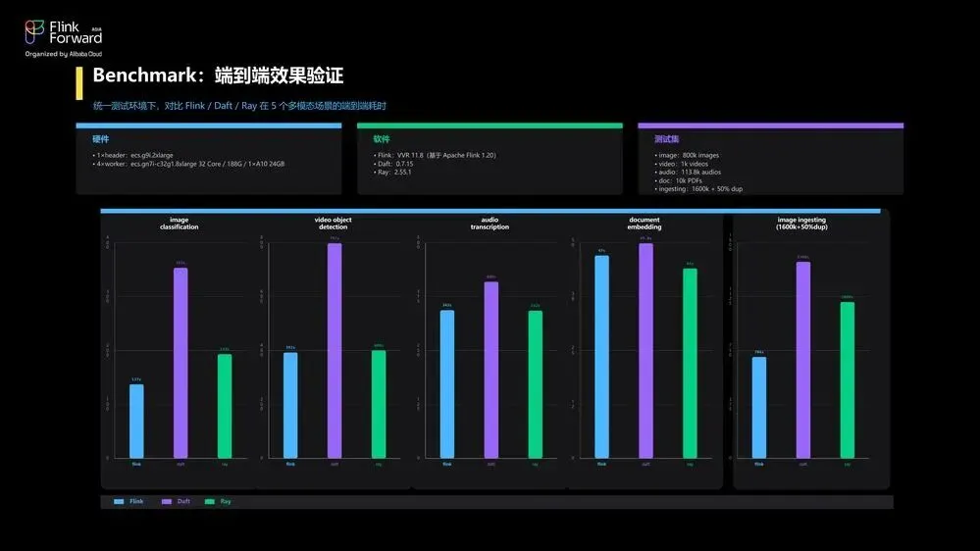Click the green Ray bar in audio transcription
Screen dimensions: 980x551
535,385
